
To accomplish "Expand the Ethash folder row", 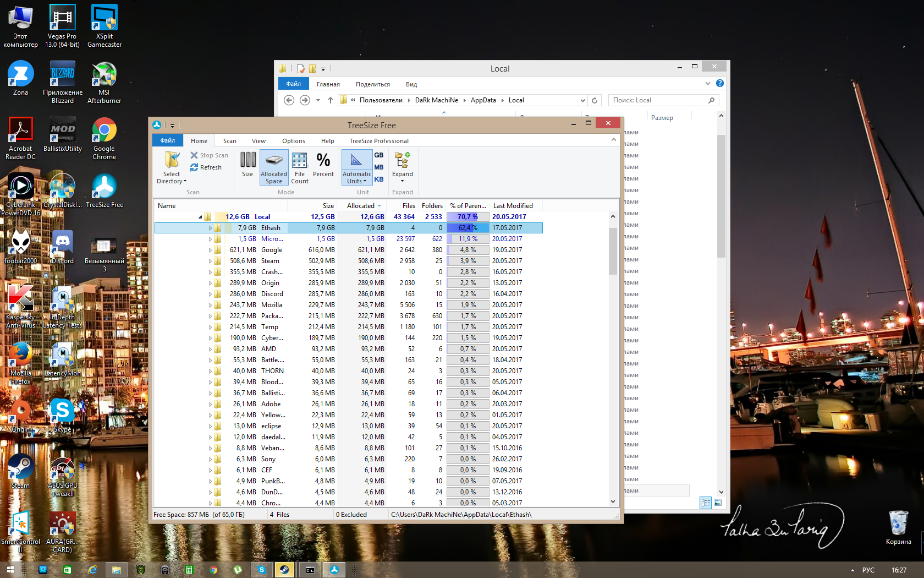I will (210, 228).
